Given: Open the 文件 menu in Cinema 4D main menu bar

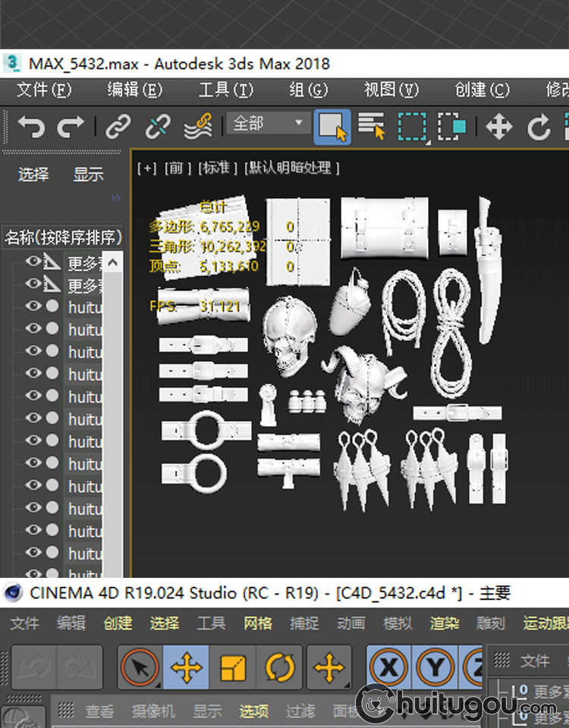Looking at the screenshot, I should (24, 623).
